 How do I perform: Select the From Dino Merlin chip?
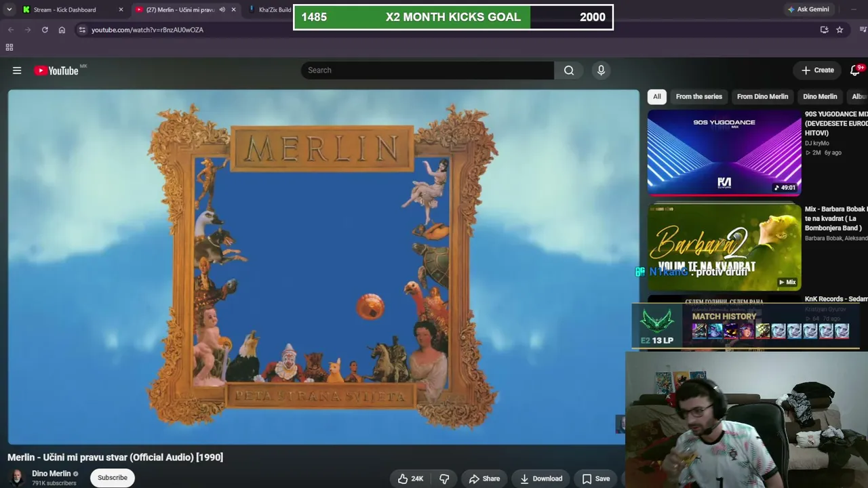pos(762,97)
